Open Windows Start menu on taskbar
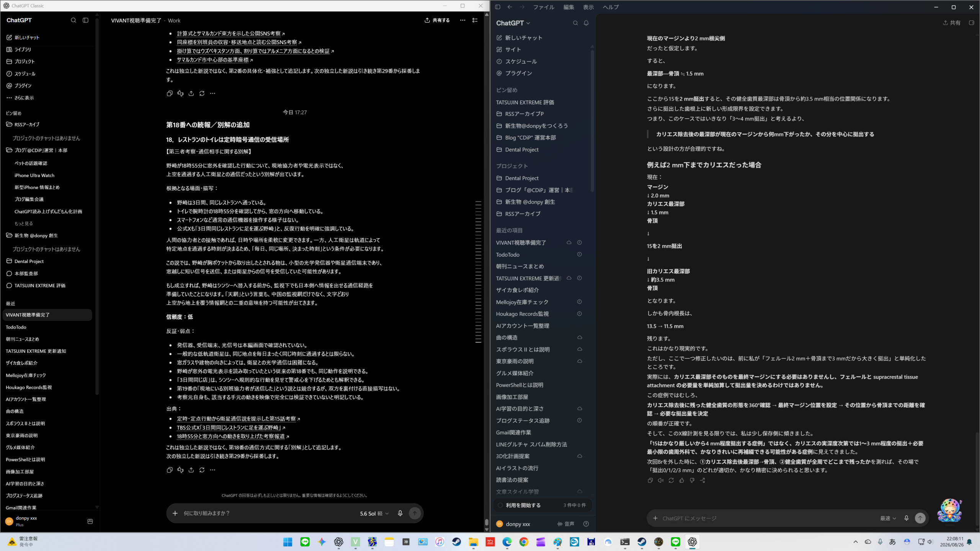This screenshot has width=980, height=551. [287, 542]
